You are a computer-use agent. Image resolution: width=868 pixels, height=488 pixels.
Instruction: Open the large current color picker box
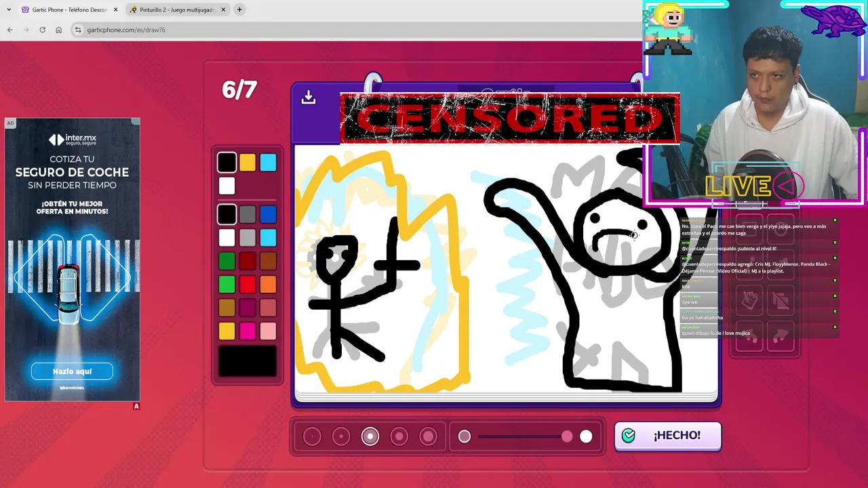coord(248,361)
